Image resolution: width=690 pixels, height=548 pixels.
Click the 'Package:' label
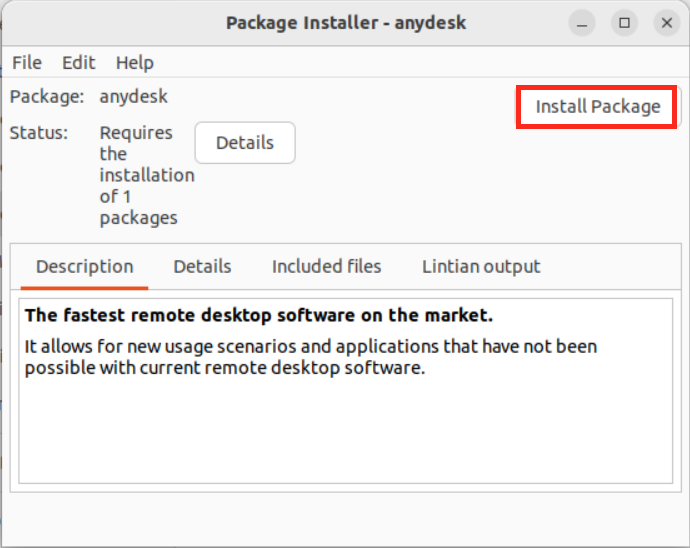[x=47, y=97]
